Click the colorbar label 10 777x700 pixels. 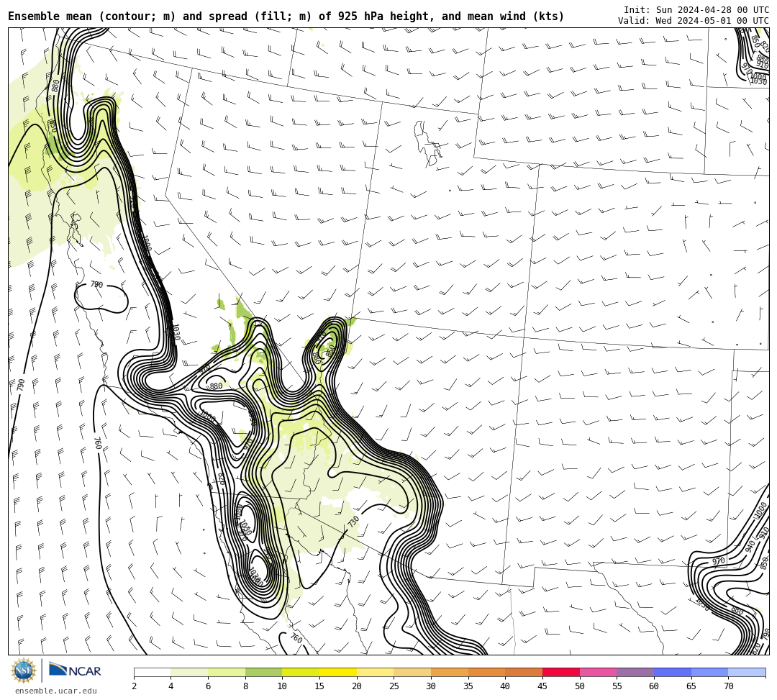point(282,686)
